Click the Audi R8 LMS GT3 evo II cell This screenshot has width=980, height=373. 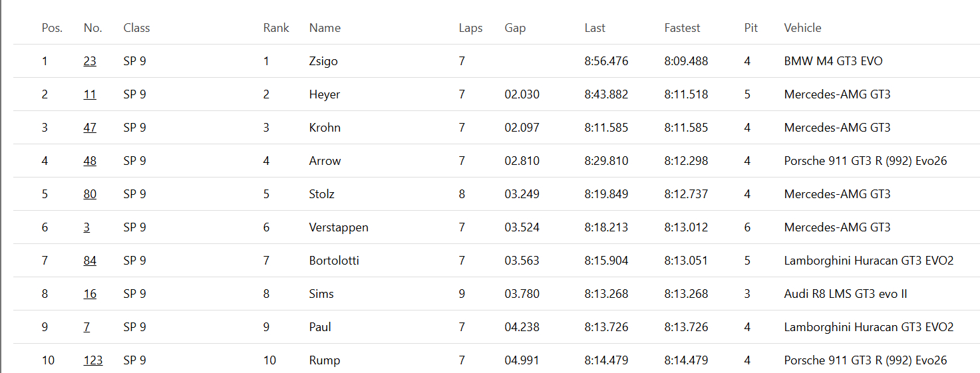pos(845,294)
